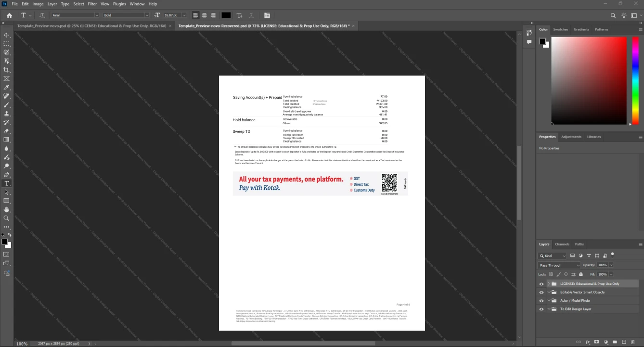Switch to the Adjustments tab

point(571,137)
